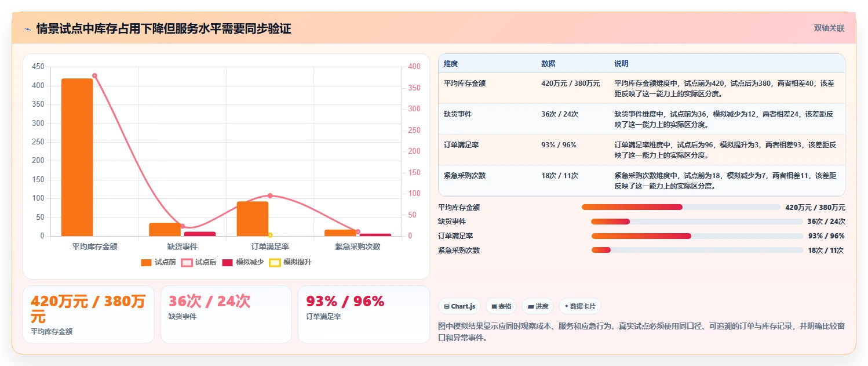
Task: Click the line point at 订单满足率 peak
Action: (270, 195)
